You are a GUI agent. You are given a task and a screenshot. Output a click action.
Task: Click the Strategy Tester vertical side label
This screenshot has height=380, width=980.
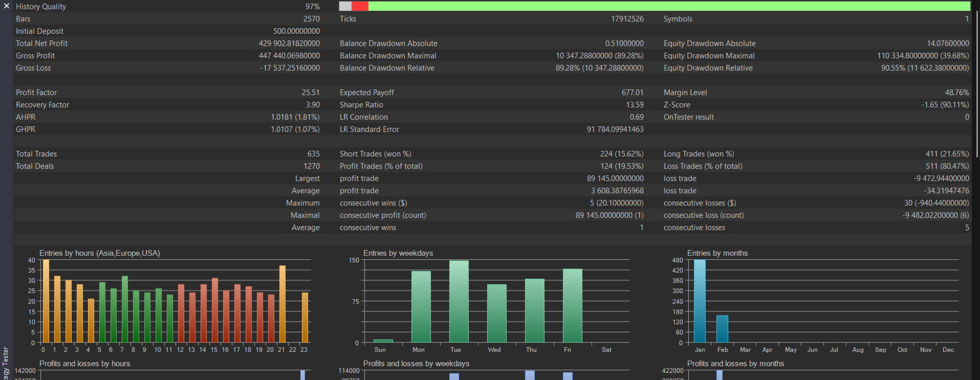(x=6, y=363)
